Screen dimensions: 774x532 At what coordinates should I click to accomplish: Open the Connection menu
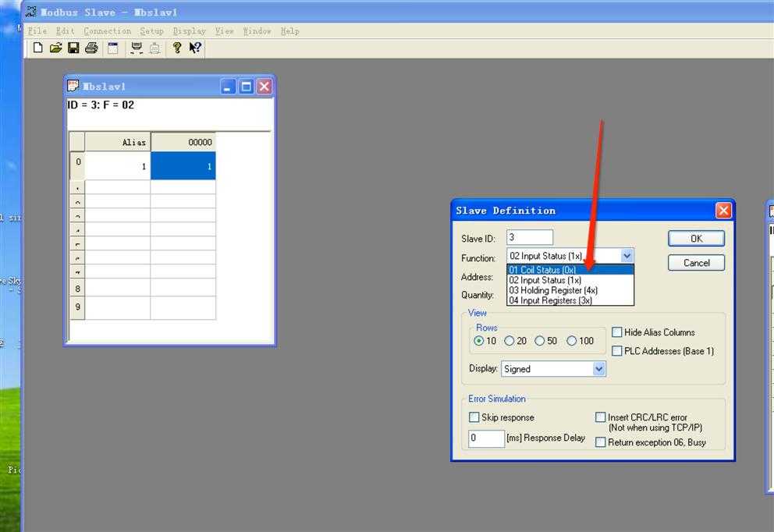pos(107,31)
